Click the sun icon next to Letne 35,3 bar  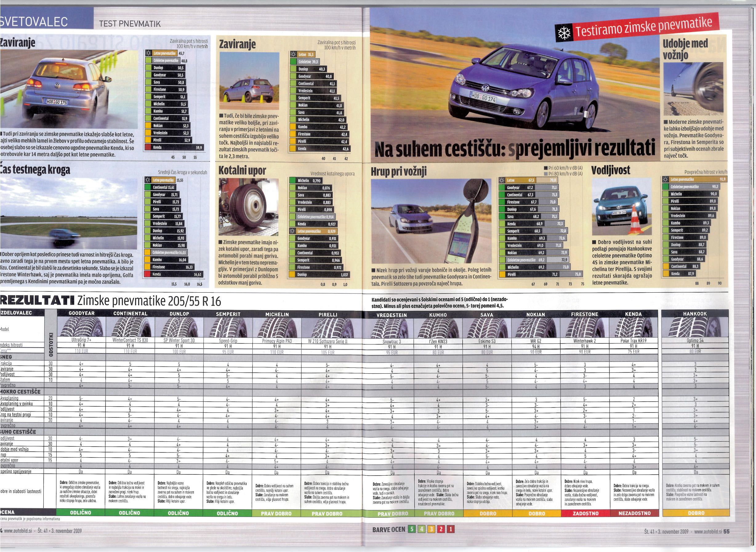[x=293, y=55]
